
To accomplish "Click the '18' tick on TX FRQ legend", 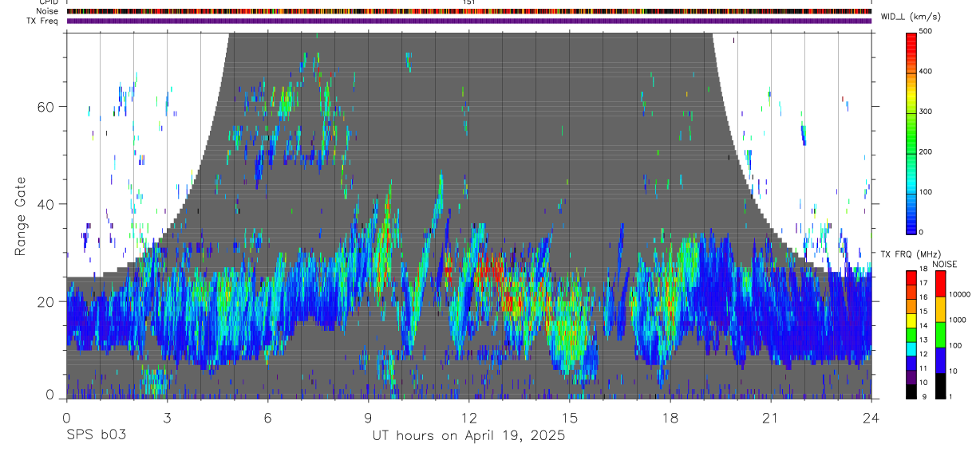I will coord(924,269).
